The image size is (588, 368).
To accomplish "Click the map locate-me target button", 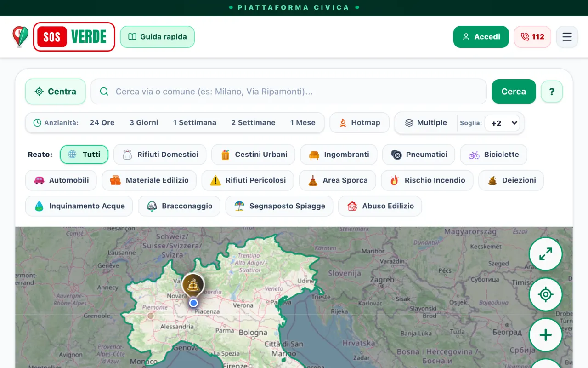I will tap(546, 294).
